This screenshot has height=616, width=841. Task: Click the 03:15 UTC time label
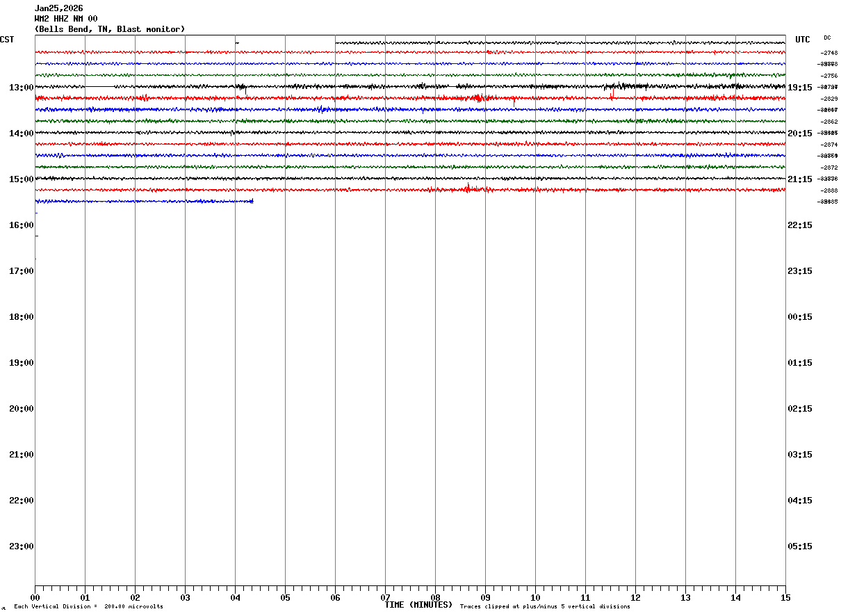pyautogui.click(x=800, y=455)
